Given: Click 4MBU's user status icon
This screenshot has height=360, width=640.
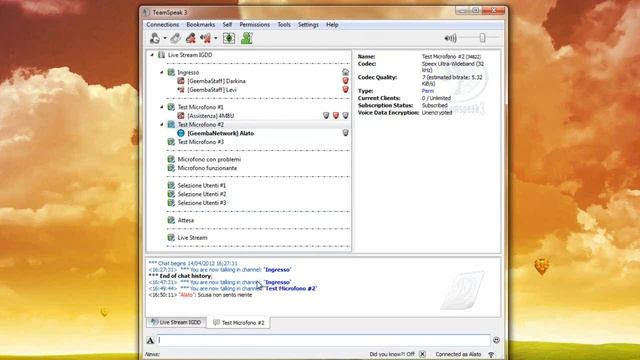Looking at the screenshot, I should 181,116.
